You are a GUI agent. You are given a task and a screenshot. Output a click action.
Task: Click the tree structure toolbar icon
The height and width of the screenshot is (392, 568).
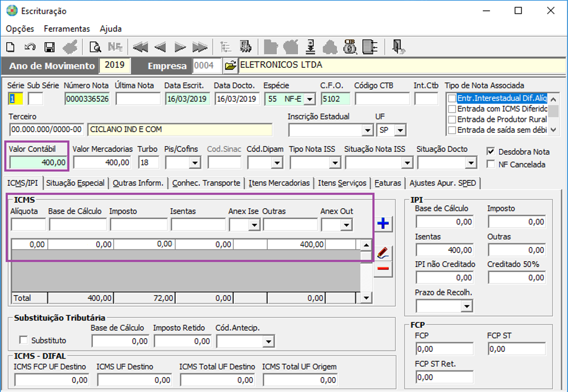[226, 47]
